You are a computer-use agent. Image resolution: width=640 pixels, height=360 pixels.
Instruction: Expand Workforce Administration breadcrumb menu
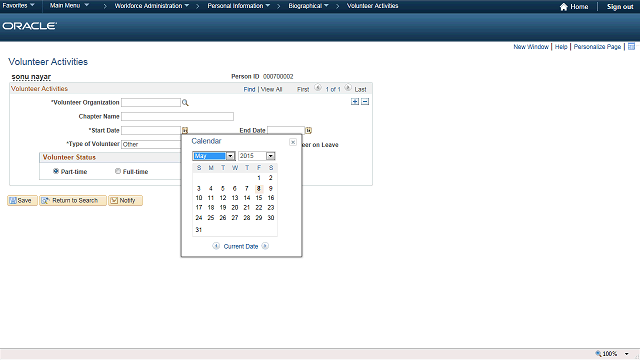pyautogui.click(x=151, y=6)
